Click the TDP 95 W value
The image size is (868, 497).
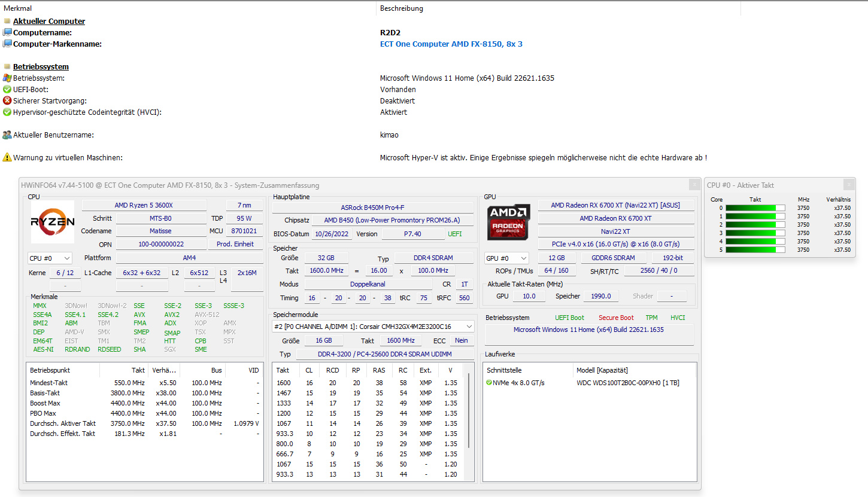point(244,218)
